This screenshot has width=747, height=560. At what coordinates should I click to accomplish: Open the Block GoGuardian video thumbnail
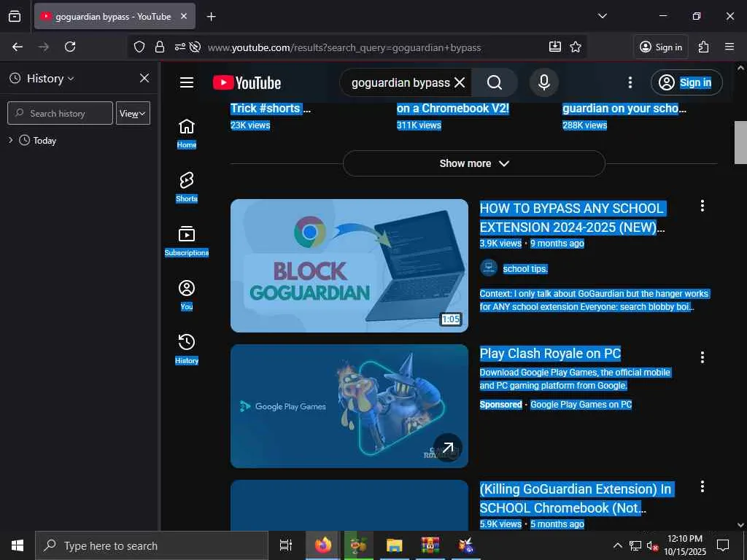tap(349, 265)
